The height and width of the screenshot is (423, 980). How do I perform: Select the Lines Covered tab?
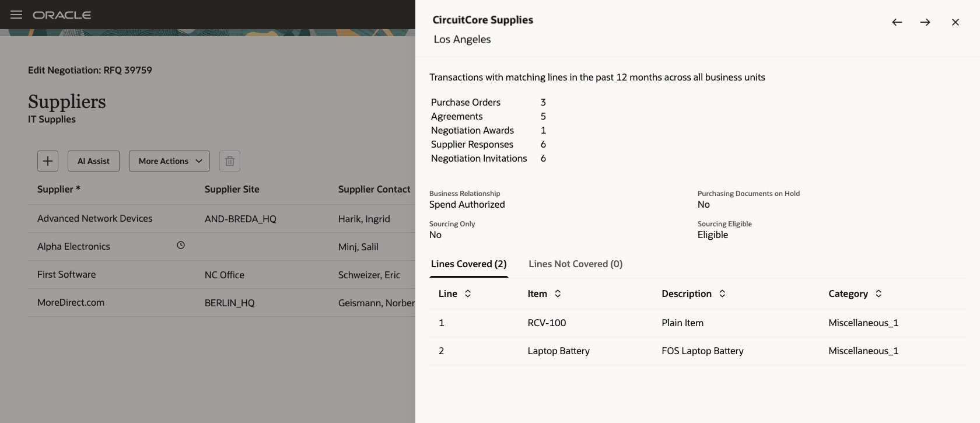coord(468,264)
